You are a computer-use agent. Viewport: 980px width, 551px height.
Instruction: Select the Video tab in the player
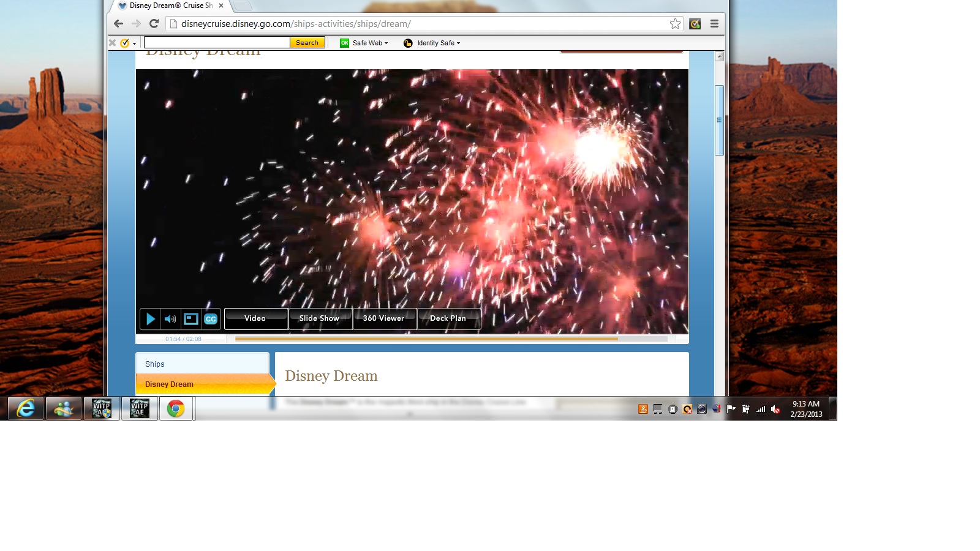pyautogui.click(x=255, y=318)
